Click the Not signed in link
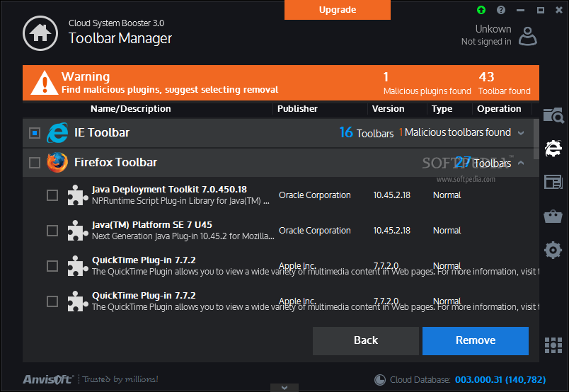 click(486, 42)
